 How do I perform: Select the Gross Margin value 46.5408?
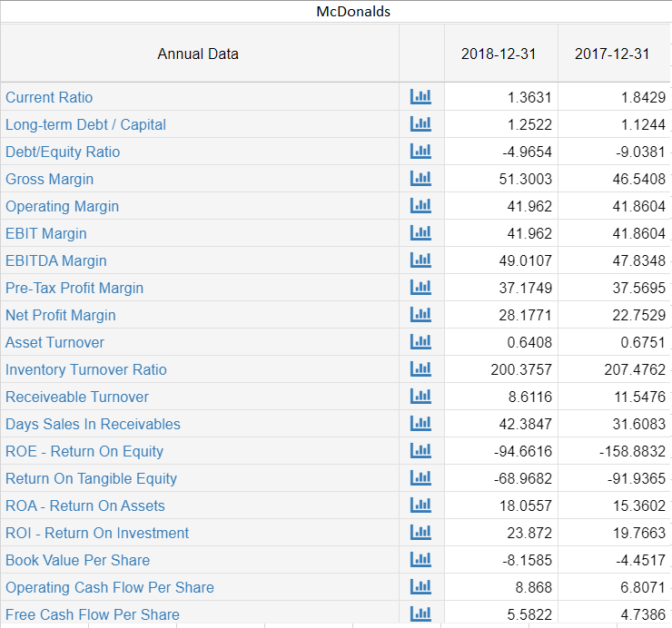pyautogui.click(x=638, y=179)
